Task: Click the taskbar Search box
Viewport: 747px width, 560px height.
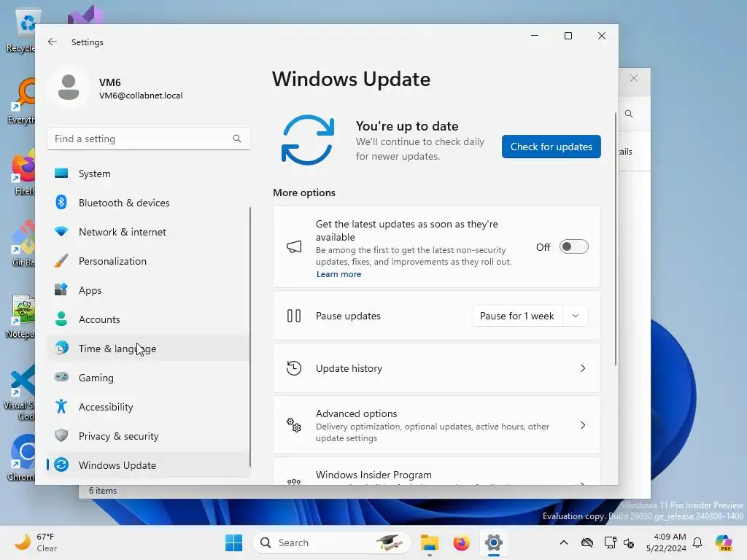Action: click(332, 542)
